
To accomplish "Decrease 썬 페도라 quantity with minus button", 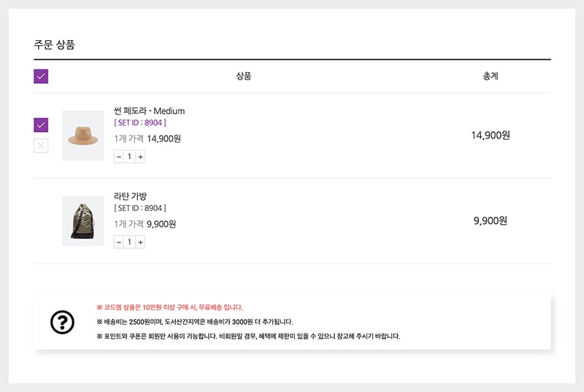I will tap(118, 156).
